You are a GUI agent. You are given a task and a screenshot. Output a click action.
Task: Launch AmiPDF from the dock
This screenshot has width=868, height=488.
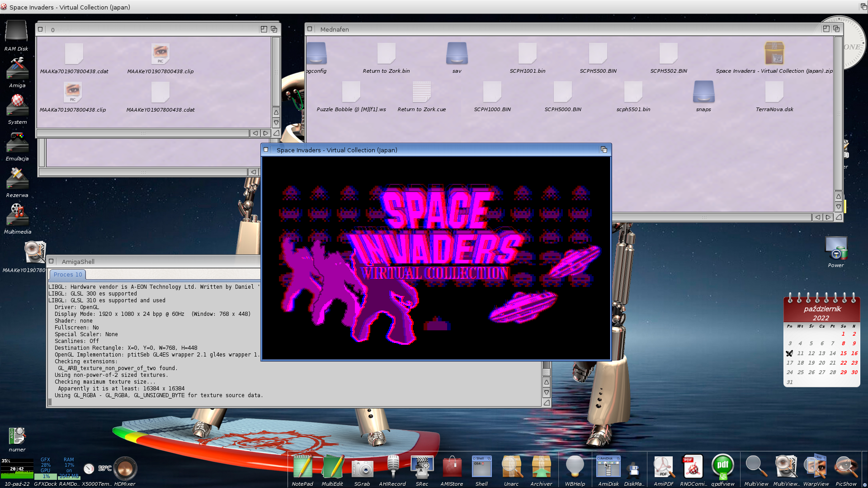[x=664, y=467]
